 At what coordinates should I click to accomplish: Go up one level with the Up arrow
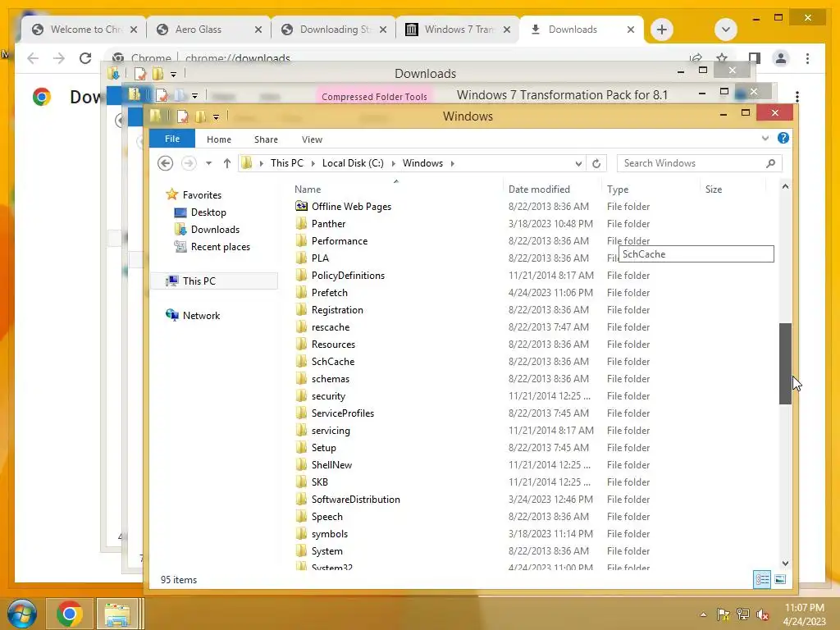point(227,163)
